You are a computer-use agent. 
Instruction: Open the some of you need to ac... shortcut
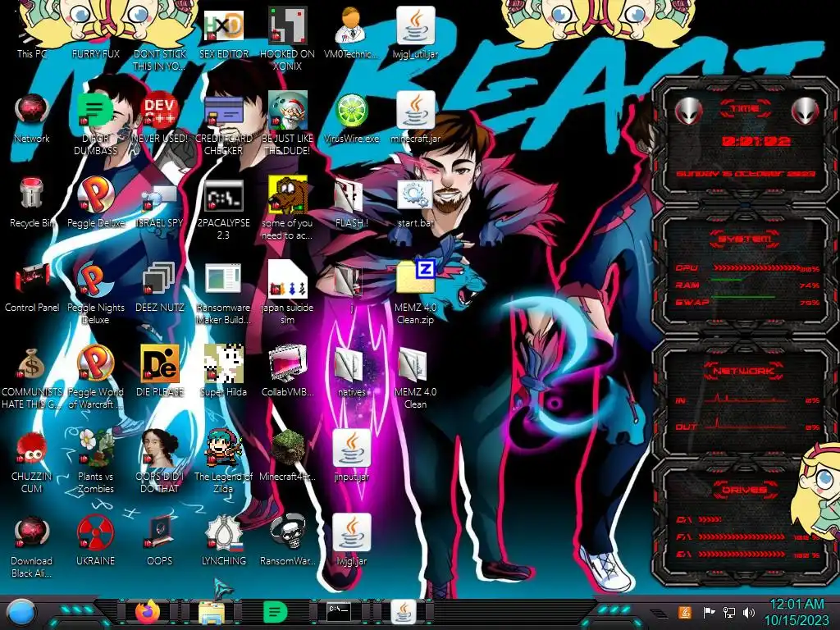(x=287, y=195)
